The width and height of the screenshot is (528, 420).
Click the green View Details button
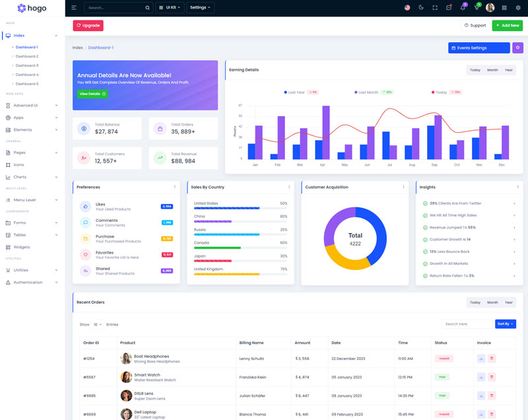(92, 94)
